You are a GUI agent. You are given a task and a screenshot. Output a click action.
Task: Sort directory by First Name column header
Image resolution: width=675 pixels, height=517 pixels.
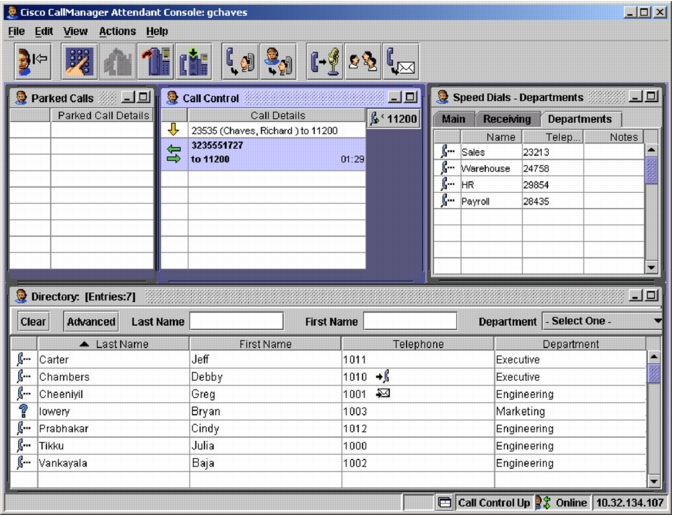click(265, 344)
